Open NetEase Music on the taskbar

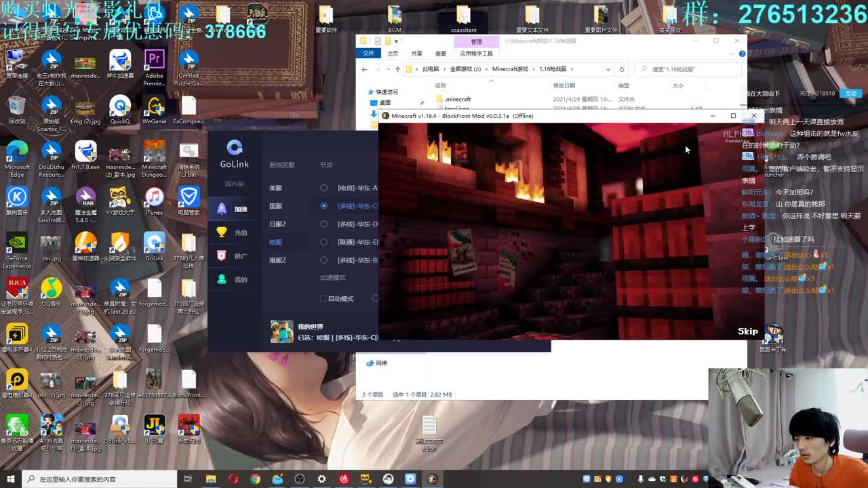344,479
